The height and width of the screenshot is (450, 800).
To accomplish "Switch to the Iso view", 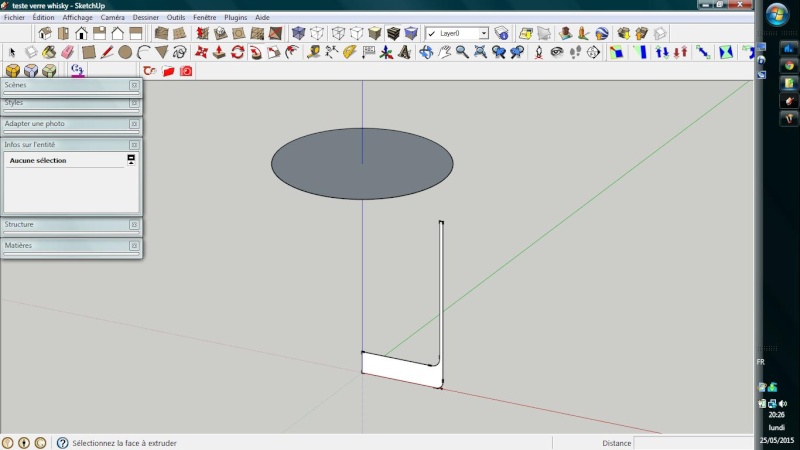I will coord(45,34).
